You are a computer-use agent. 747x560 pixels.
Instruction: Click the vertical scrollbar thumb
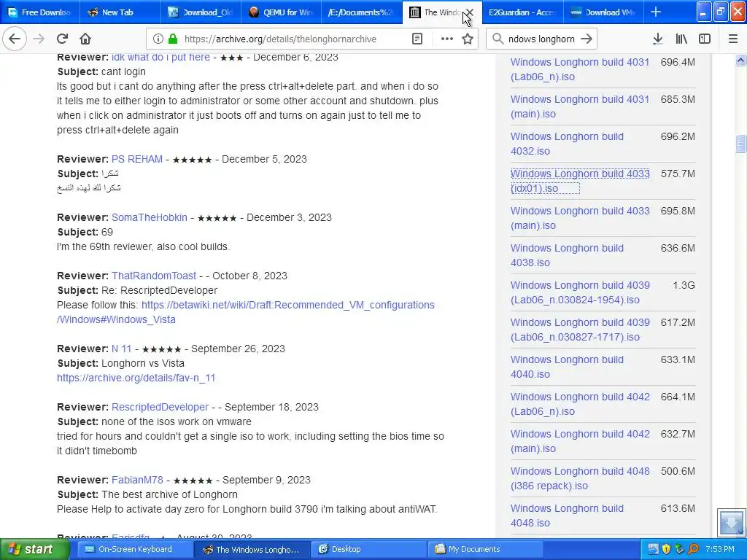tap(740, 144)
